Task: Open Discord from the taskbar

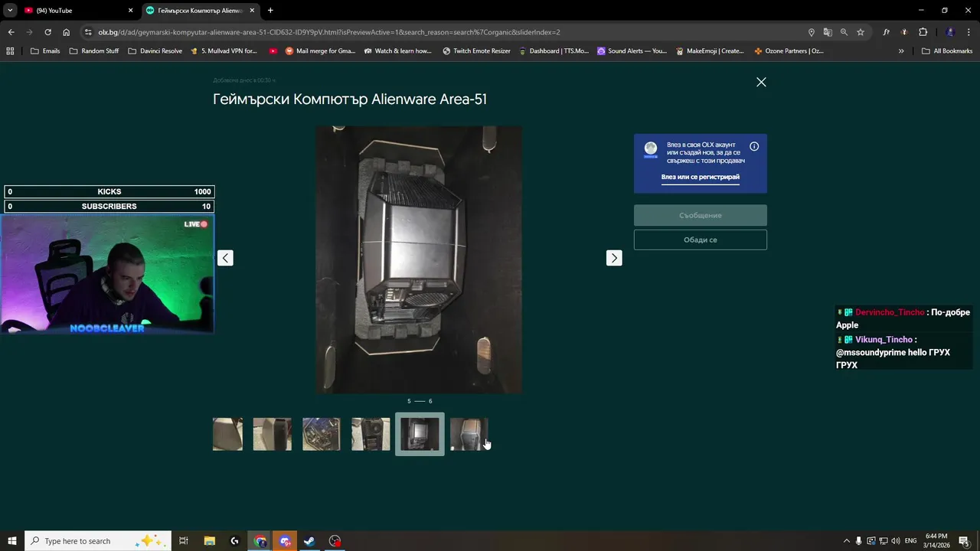Action: point(285,541)
